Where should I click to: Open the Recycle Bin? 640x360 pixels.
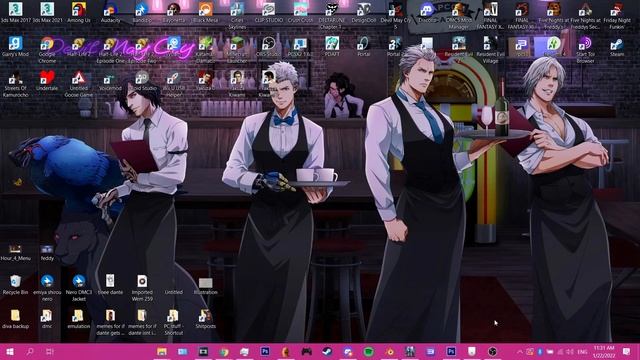tap(16, 284)
